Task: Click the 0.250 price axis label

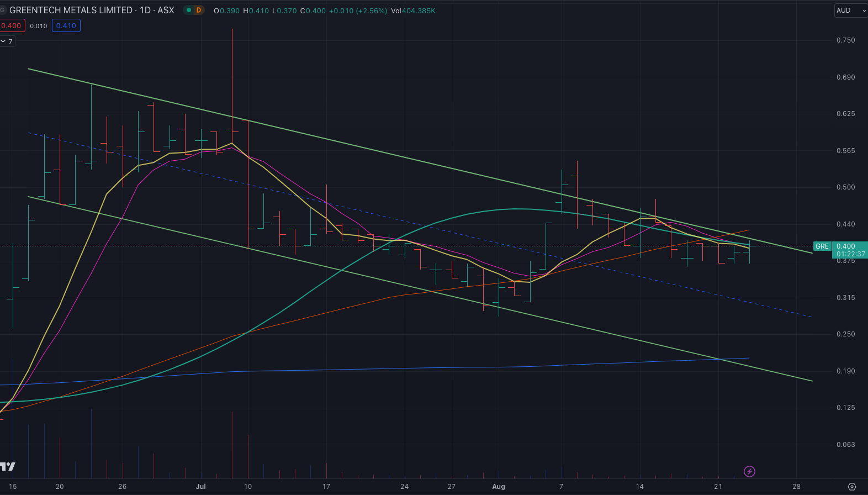Action: (846, 334)
